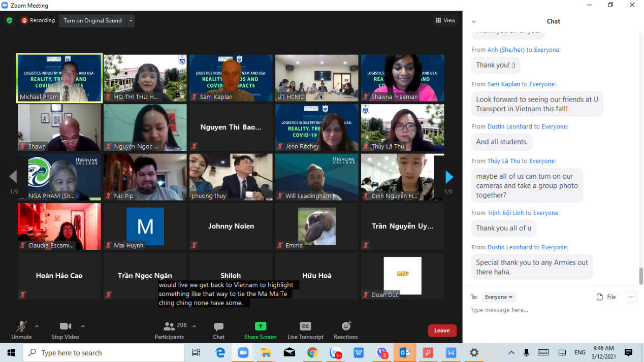
Task: Open chat more options ellipsis
Action: click(631, 297)
